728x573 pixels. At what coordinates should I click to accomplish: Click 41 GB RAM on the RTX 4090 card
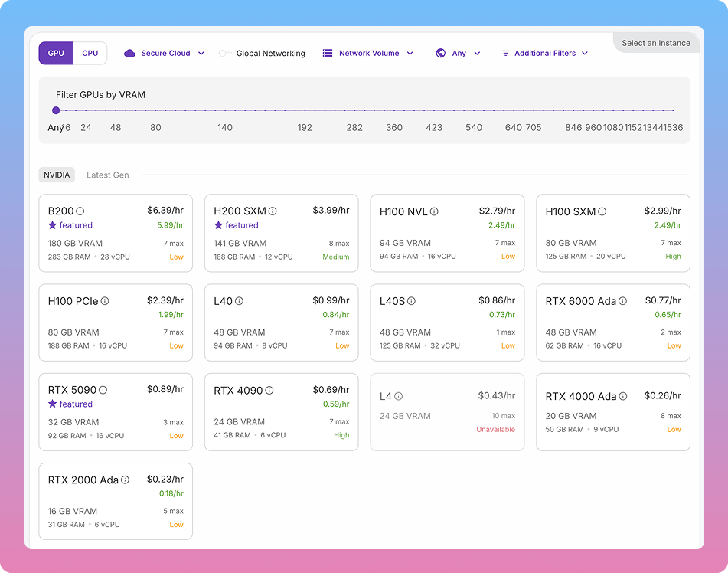click(232, 435)
